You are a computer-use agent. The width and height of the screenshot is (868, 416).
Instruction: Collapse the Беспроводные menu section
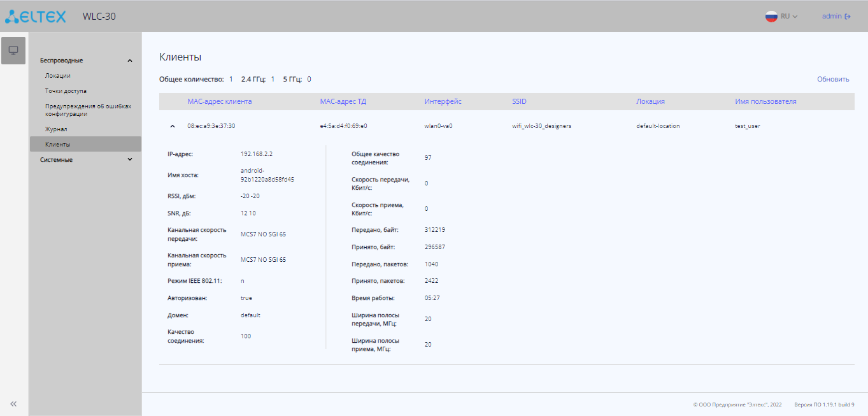click(130, 61)
